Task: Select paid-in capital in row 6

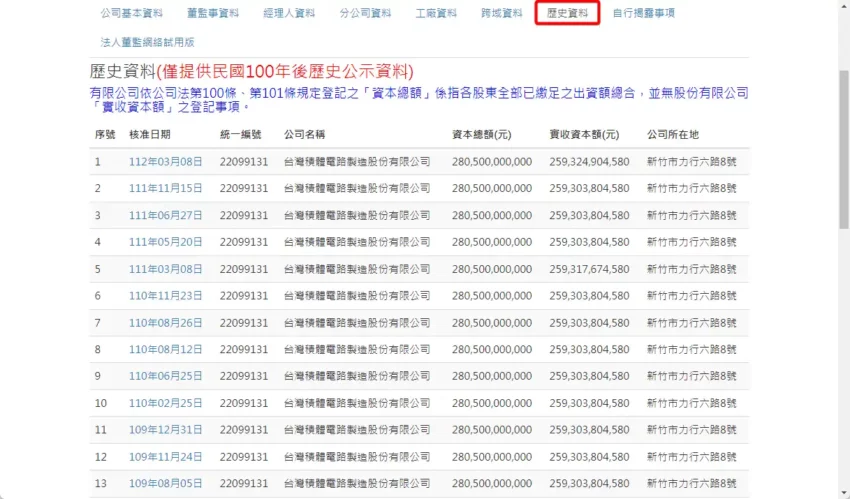Action: (x=589, y=295)
